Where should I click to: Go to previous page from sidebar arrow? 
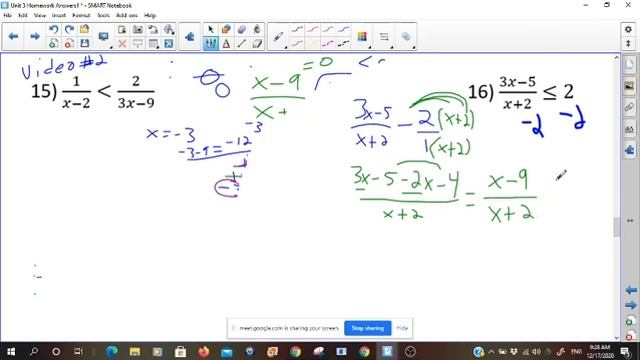tap(631, 290)
